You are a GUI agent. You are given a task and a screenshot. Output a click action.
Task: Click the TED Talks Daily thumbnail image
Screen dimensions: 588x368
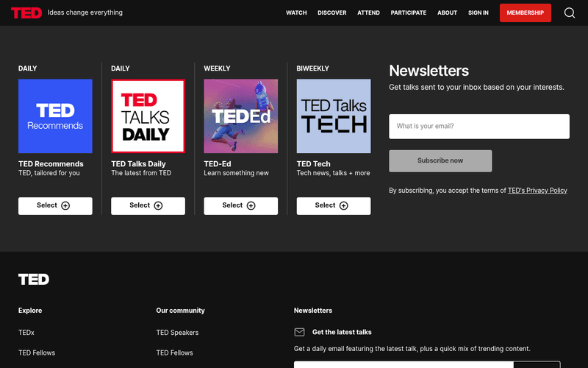(x=148, y=116)
